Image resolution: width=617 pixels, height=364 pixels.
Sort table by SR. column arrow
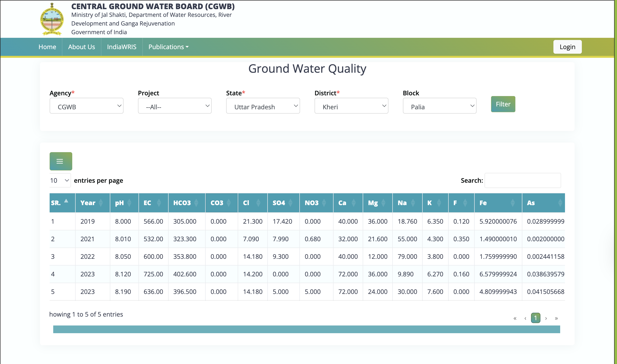(x=66, y=201)
